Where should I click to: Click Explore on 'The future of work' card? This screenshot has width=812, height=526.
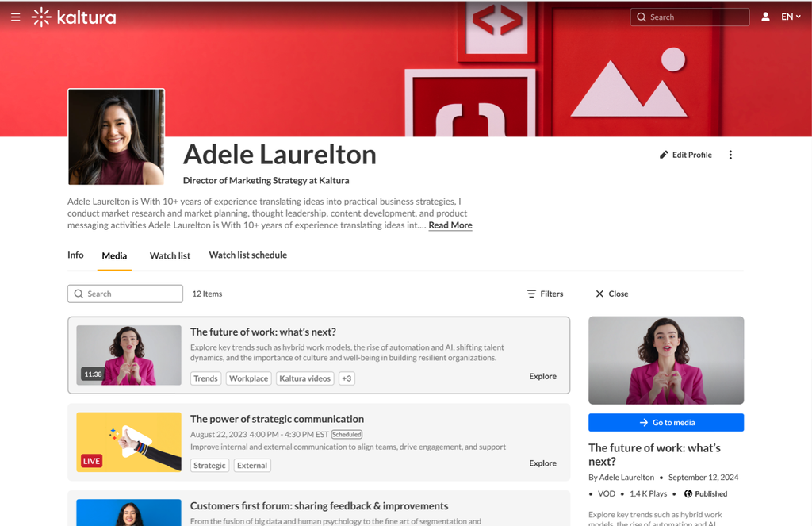point(542,376)
